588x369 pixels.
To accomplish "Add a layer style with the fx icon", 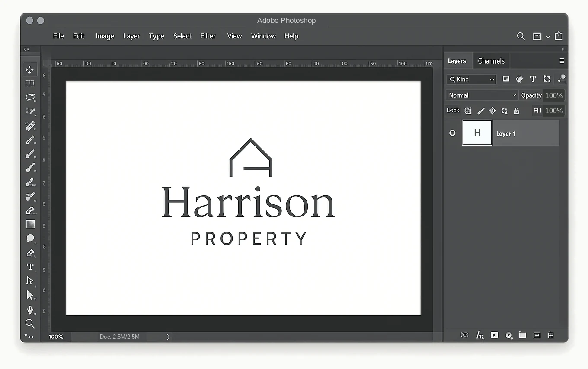I will tap(479, 335).
